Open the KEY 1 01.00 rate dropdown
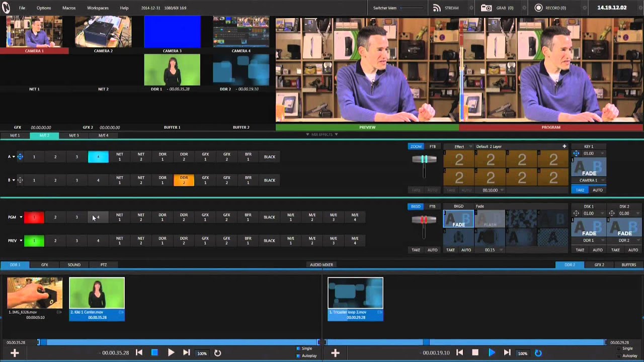The width and height of the screenshot is (644, 362). pos(593,153)
